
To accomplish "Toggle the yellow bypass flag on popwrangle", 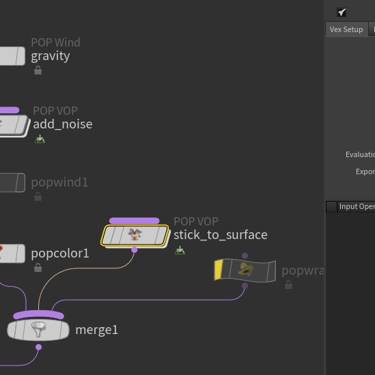I will 219,270.
